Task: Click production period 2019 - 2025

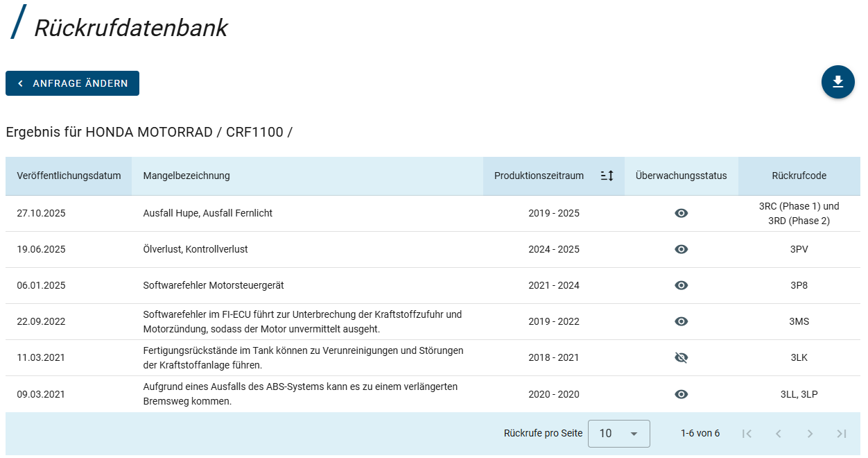Action: pyautogui.click(x=554, y=213)
